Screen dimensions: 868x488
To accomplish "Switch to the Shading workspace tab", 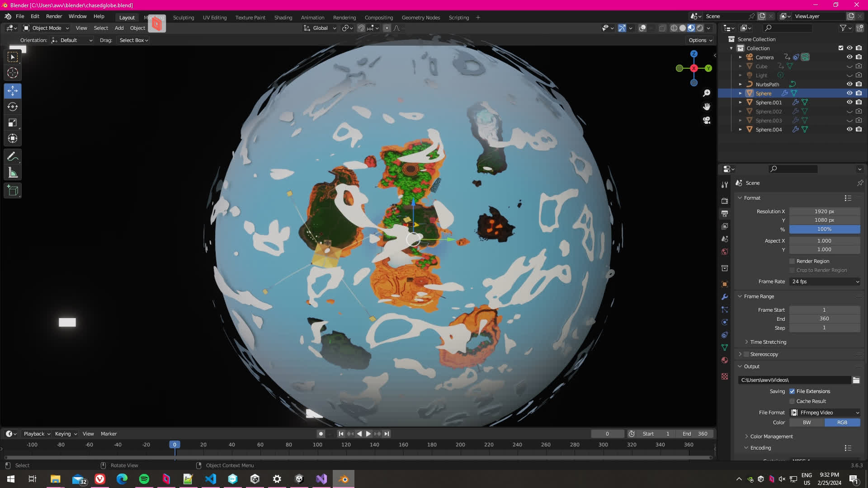I will 283,18.
